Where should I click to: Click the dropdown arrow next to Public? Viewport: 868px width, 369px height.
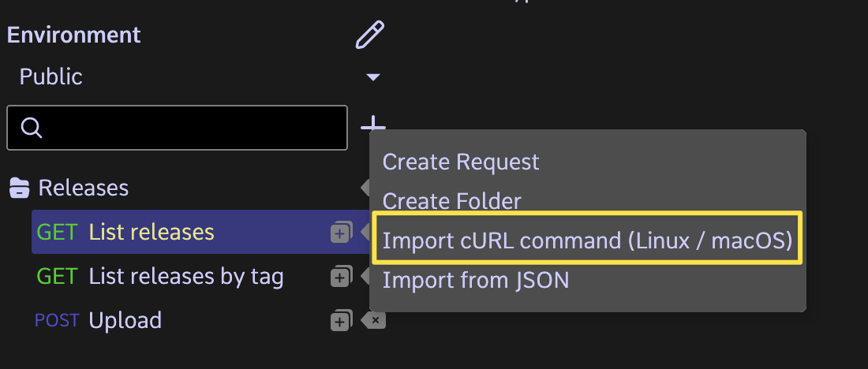tap(373, 77)
